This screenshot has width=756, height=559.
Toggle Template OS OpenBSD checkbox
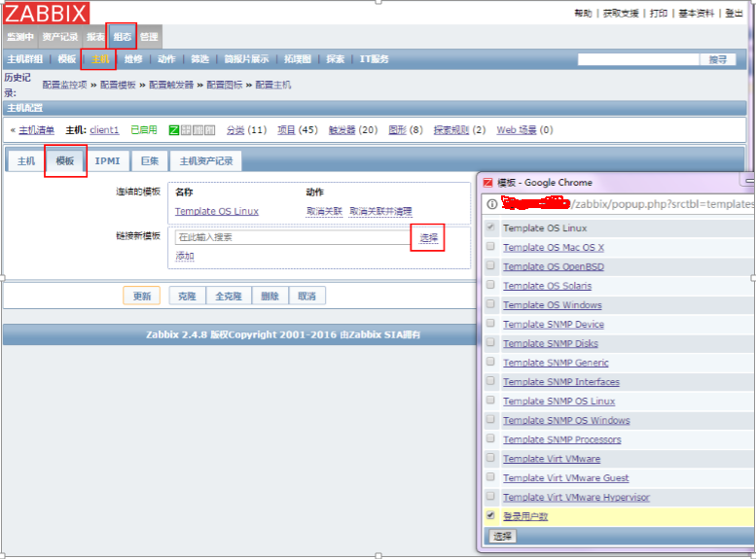click(x=490, y=265)
